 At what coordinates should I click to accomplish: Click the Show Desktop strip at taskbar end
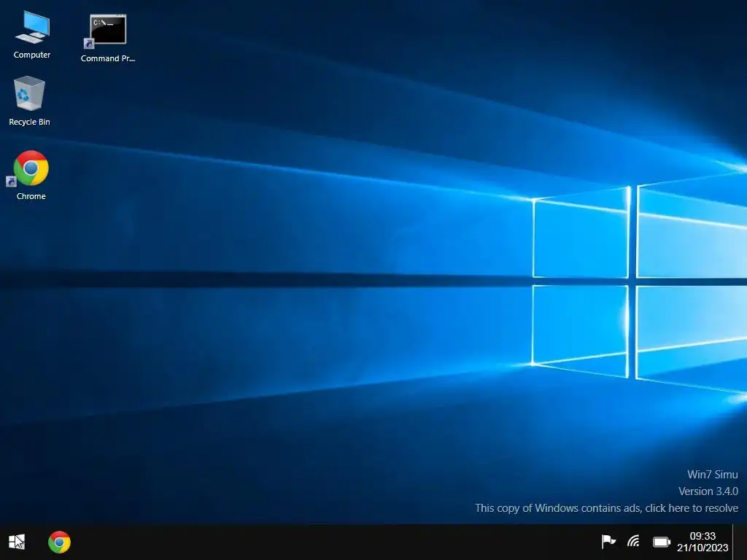click(740, 542)
